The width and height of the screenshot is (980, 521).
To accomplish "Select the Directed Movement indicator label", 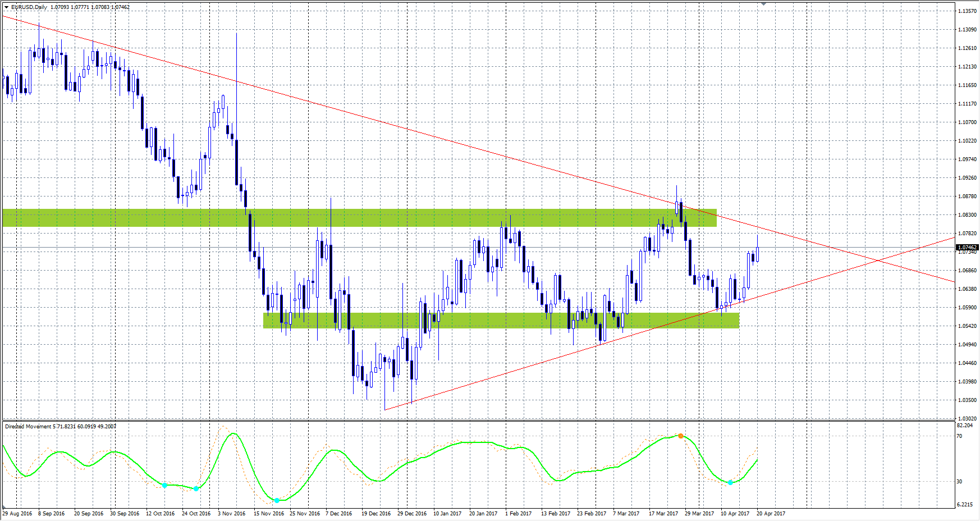I will click(61, 427).
